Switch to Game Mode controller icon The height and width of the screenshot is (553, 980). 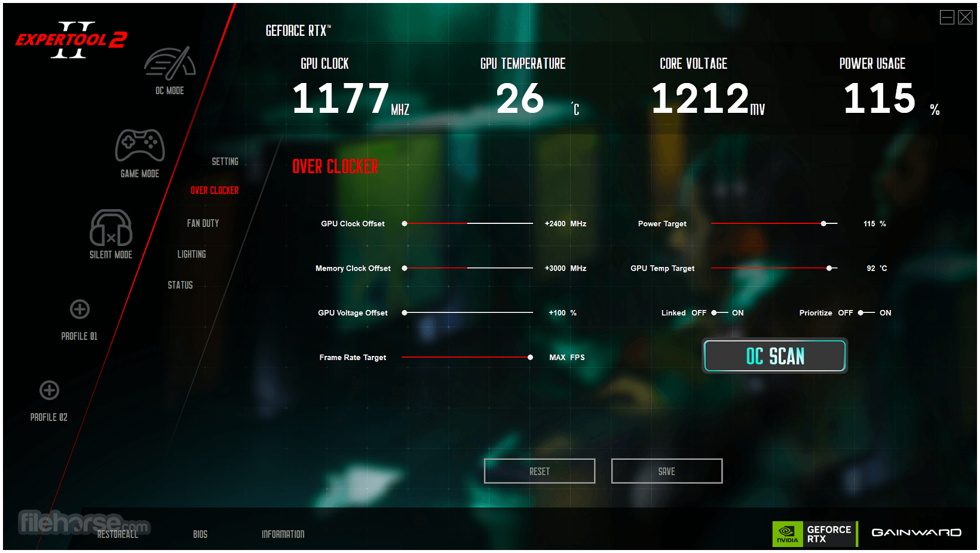(140, 145)
